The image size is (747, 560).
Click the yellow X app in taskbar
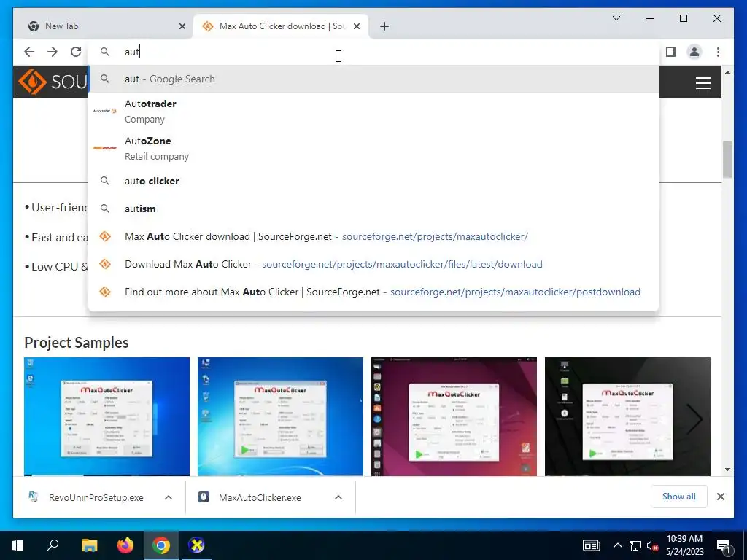tap(196, 545)
